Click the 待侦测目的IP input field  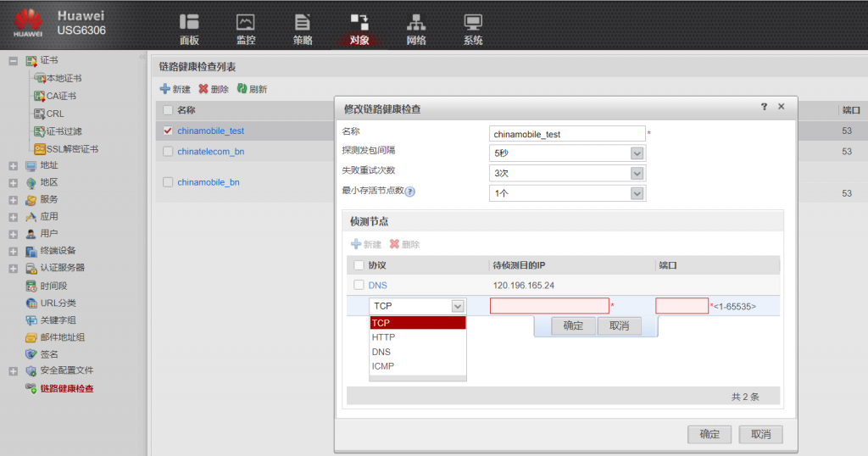pyautogui.click(x=548, y=306)
